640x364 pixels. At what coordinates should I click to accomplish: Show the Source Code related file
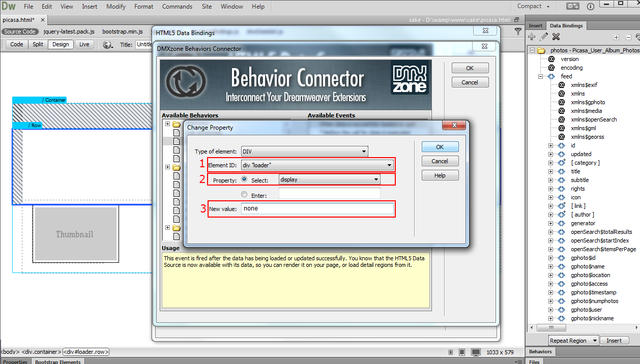point(20,32)
